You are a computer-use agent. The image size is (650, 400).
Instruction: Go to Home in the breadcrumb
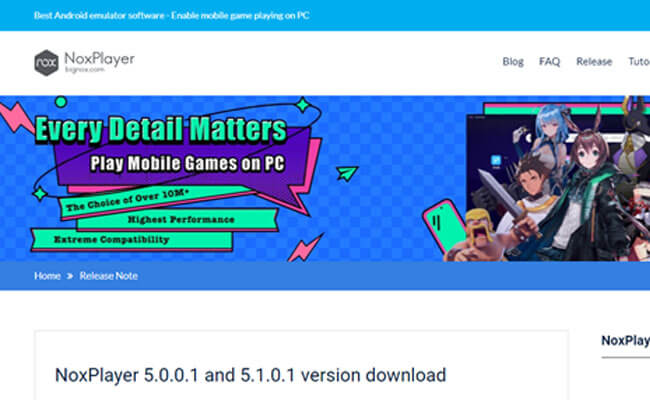pyautogui.click(x=47, y=276)
